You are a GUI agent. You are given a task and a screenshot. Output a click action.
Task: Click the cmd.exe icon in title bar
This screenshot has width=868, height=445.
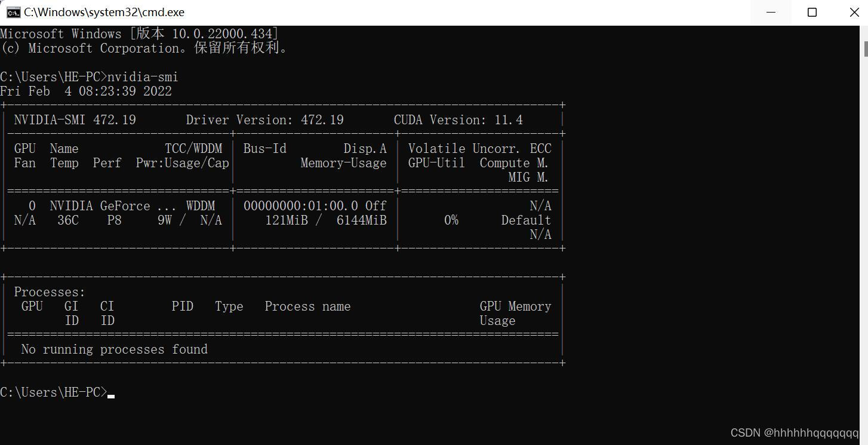coord(13,12)
